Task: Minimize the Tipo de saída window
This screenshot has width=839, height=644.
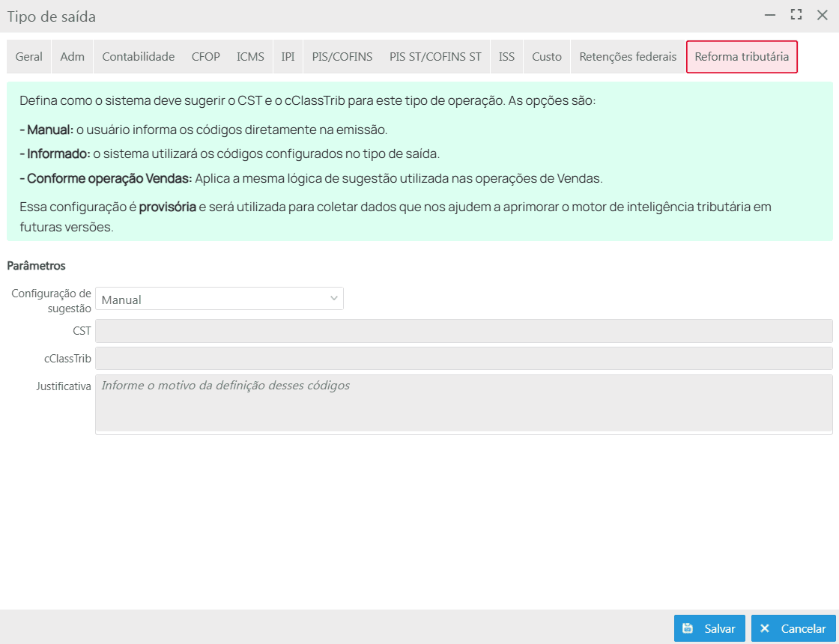Action: pos(769,15)
